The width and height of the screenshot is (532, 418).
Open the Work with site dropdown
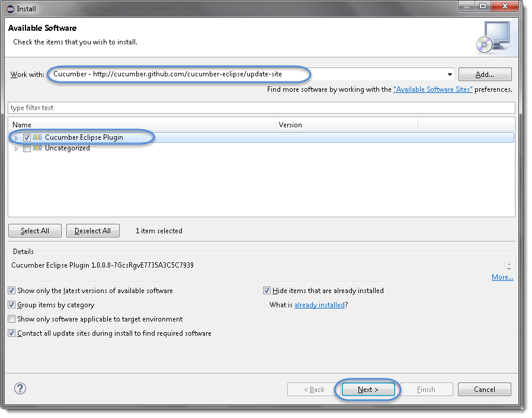[450, 74]
